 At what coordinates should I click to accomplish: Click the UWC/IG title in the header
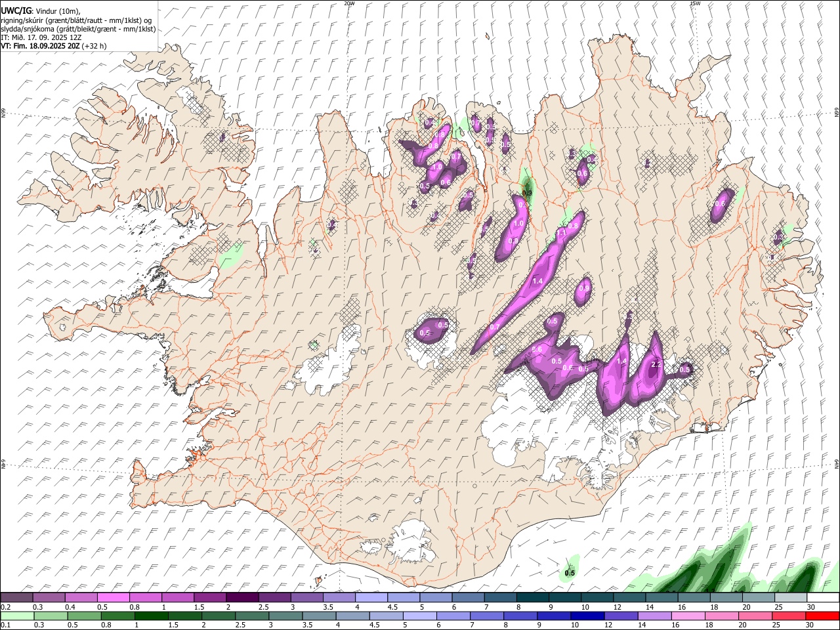(x=15, y=10)
